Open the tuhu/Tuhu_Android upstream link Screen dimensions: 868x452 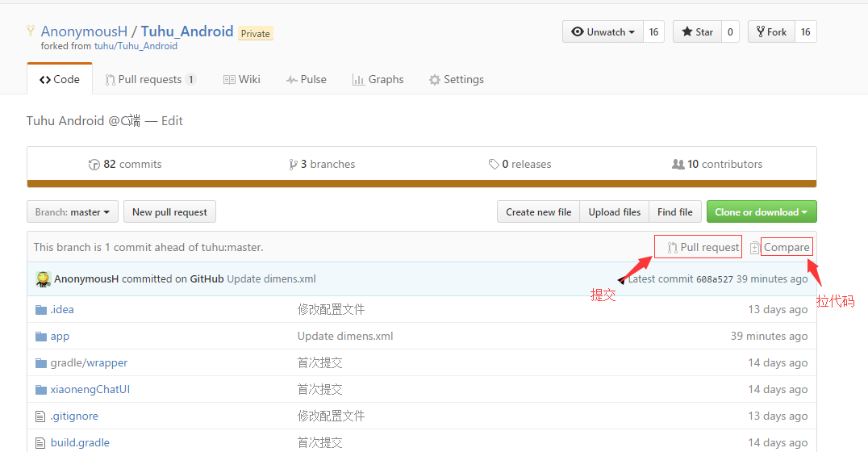136,46
